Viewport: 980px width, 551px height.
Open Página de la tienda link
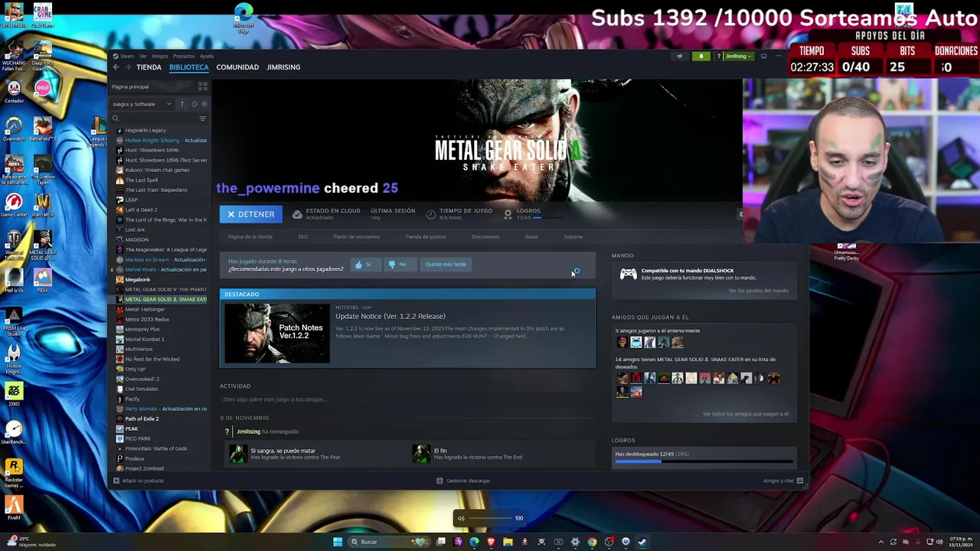(x=250, y=236)
